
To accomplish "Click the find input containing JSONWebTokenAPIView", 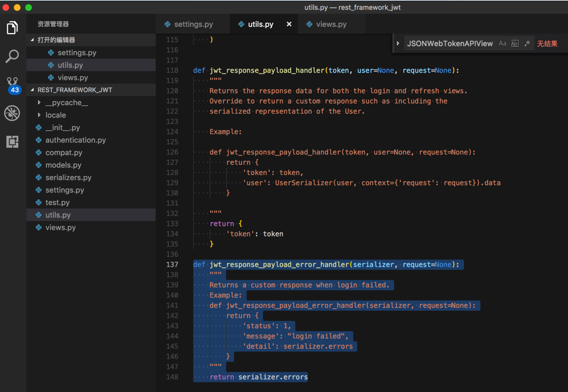I will coord(450,44).
